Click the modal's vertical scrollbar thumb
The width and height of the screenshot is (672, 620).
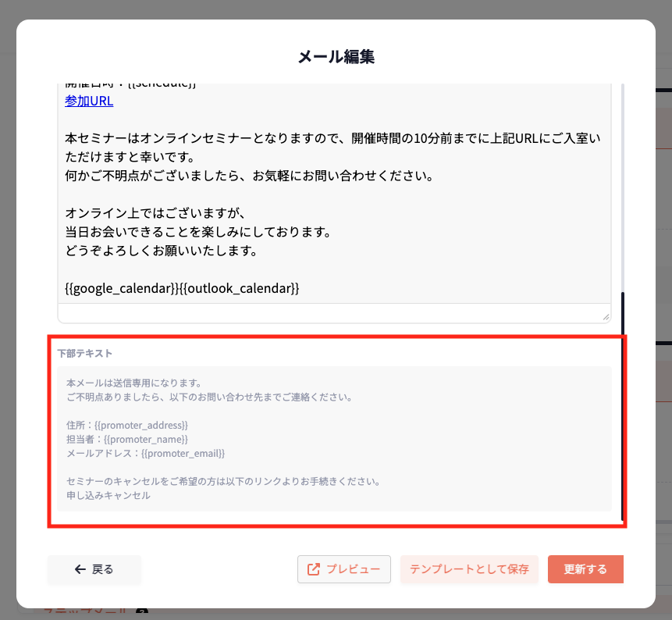tap(622, 406)
